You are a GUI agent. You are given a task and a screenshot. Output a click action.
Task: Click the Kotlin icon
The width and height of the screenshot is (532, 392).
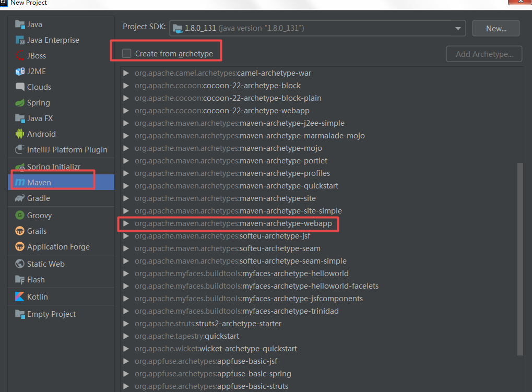coord(20,296)
